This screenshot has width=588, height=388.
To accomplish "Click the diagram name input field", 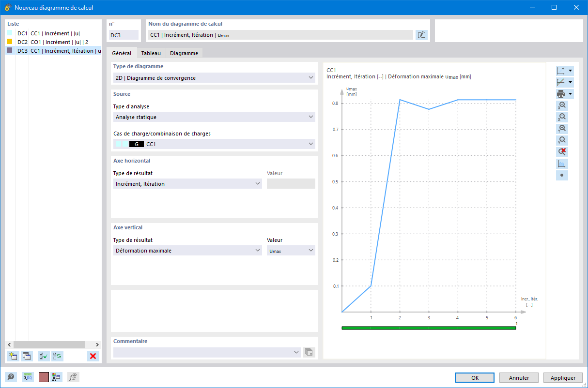I will [280, 35].
